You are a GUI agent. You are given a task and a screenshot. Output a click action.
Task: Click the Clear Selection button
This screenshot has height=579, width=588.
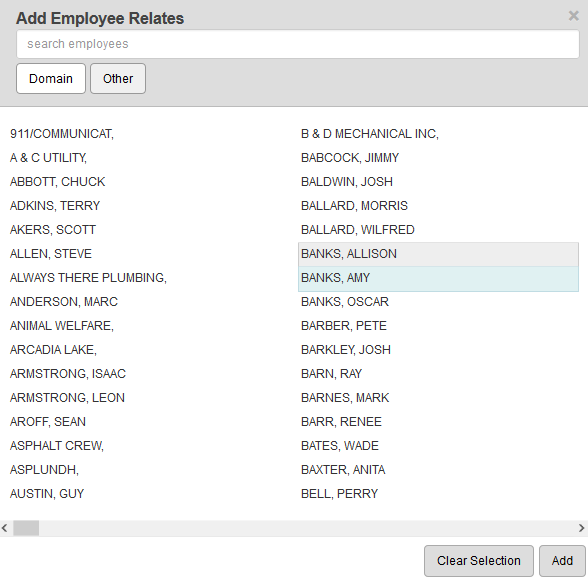478,561
